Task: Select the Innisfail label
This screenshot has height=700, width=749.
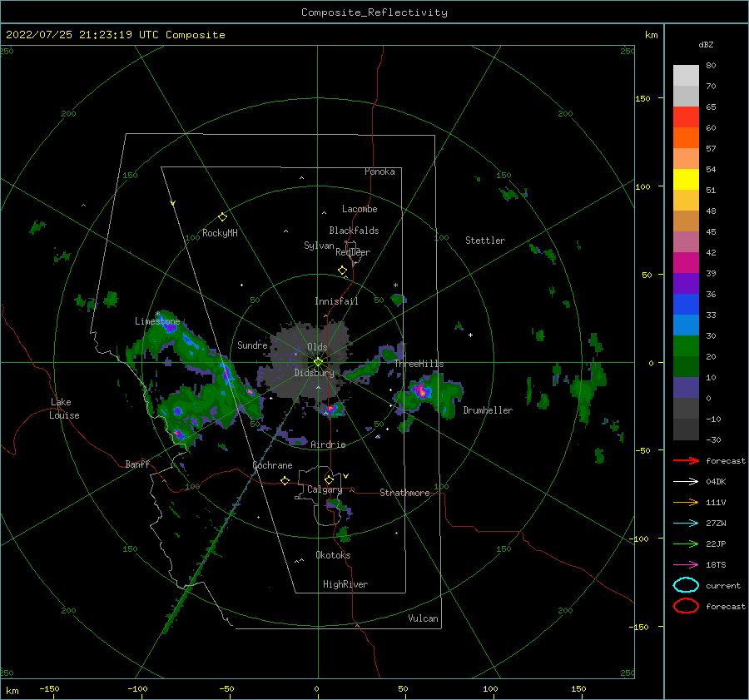Action: tap(336, 301)
